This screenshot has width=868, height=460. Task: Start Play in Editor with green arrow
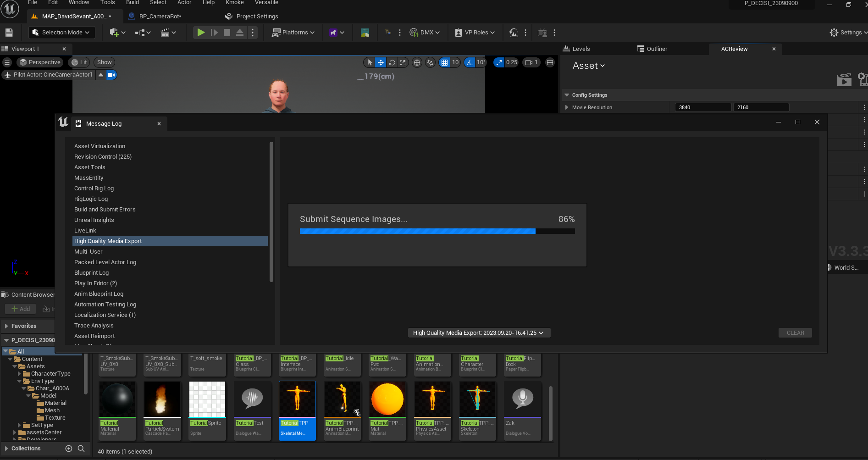coord(201,33)
